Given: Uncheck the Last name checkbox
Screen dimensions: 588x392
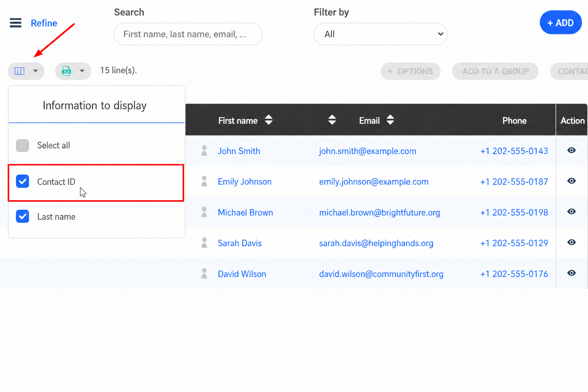Looking at the screenshot, I should point(23,216).
